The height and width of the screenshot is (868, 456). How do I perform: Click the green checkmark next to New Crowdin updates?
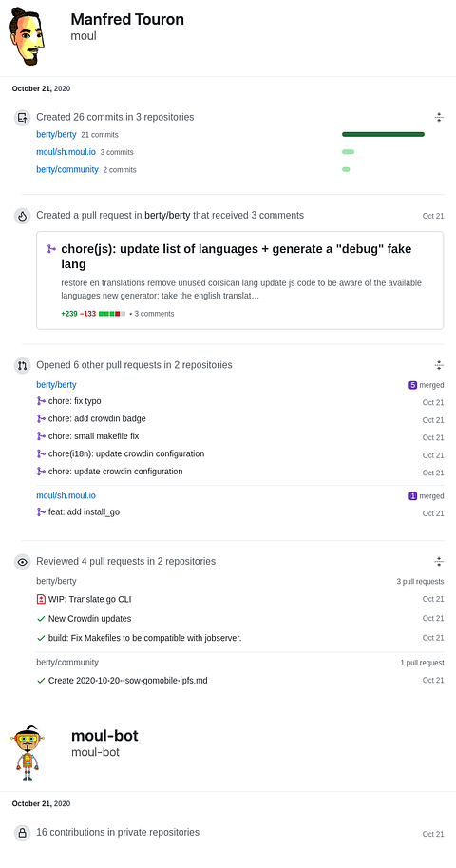click(41, 618)
